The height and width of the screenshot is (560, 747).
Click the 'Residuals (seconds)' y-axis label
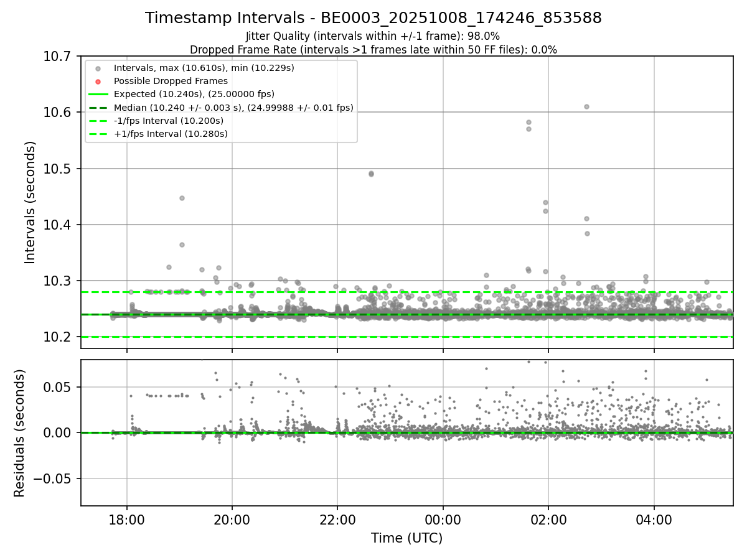click(x=19, y=433)
